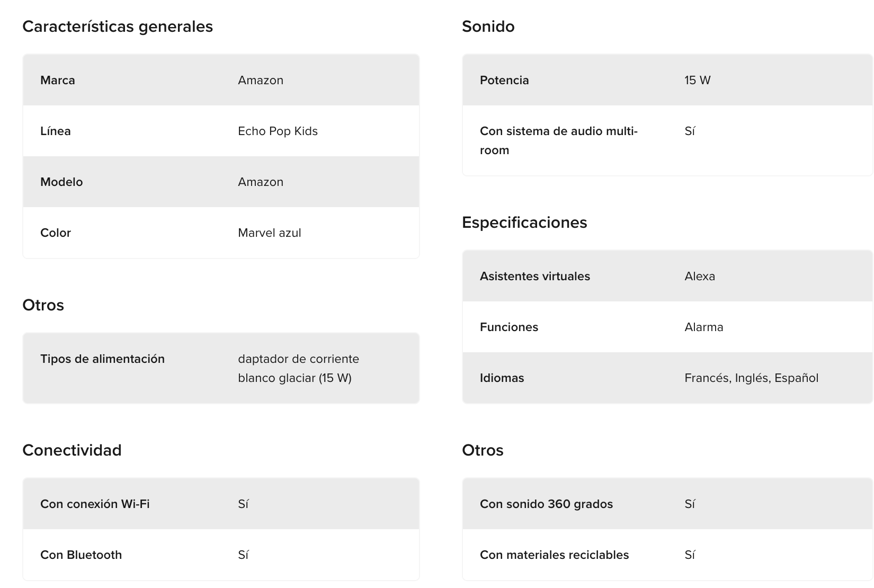
Task: Click the Modelo row label
Action: (x=61, y=182)
